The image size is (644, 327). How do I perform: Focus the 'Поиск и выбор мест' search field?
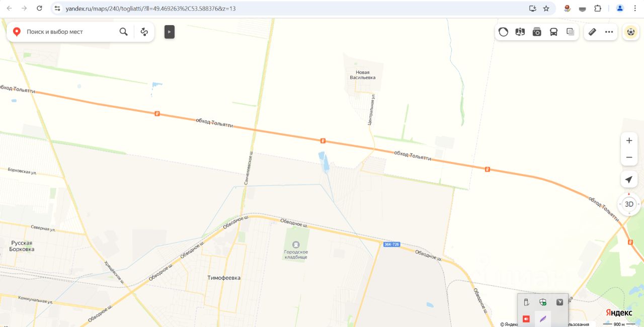[70, 32]
